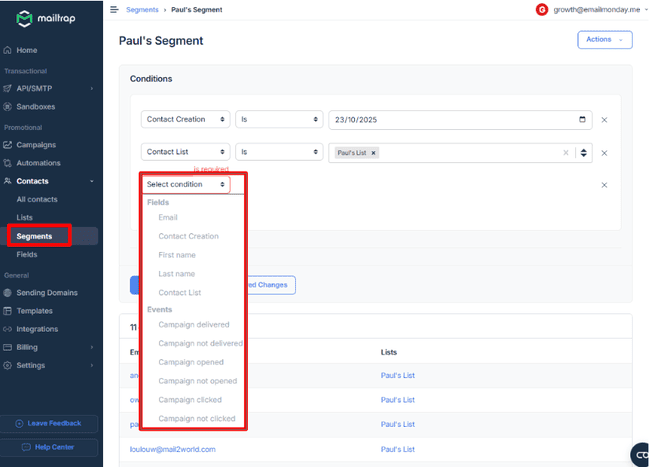The image size is (650, 467).
Task: Select Campaign delivered event option
Action: pos(193,324)
